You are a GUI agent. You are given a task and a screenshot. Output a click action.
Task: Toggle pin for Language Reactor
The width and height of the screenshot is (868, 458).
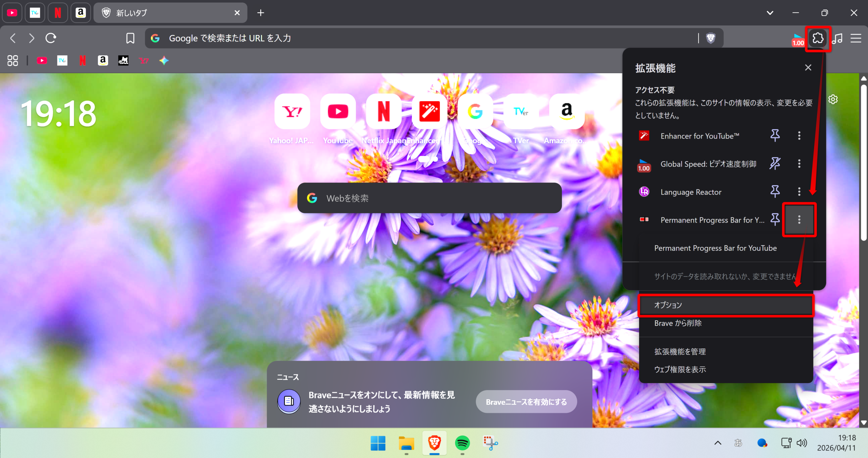coord(775,192)
